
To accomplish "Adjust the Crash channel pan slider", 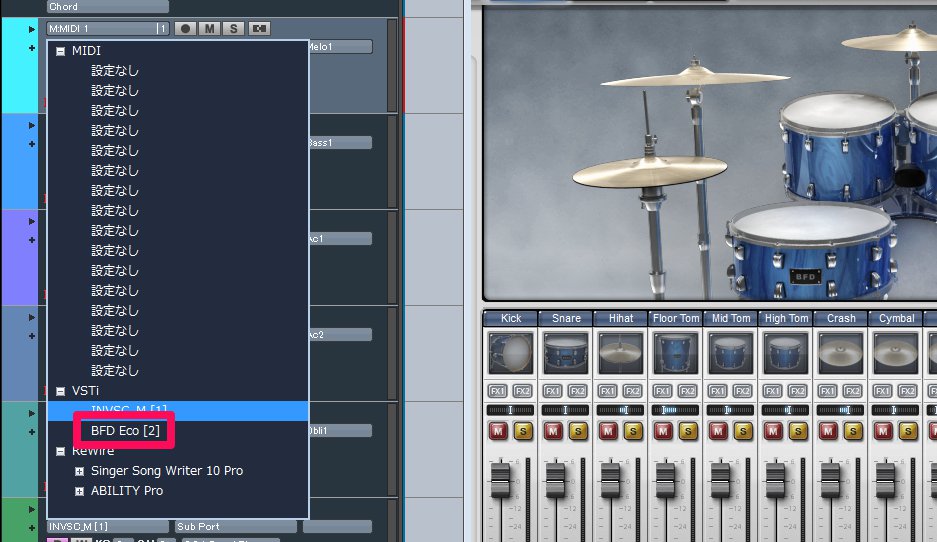I will 840,410.
